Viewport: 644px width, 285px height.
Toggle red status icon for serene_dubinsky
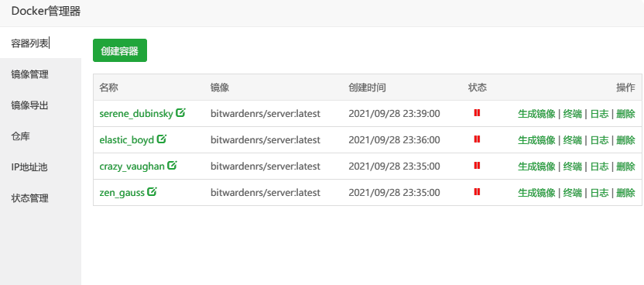(477, 113)
